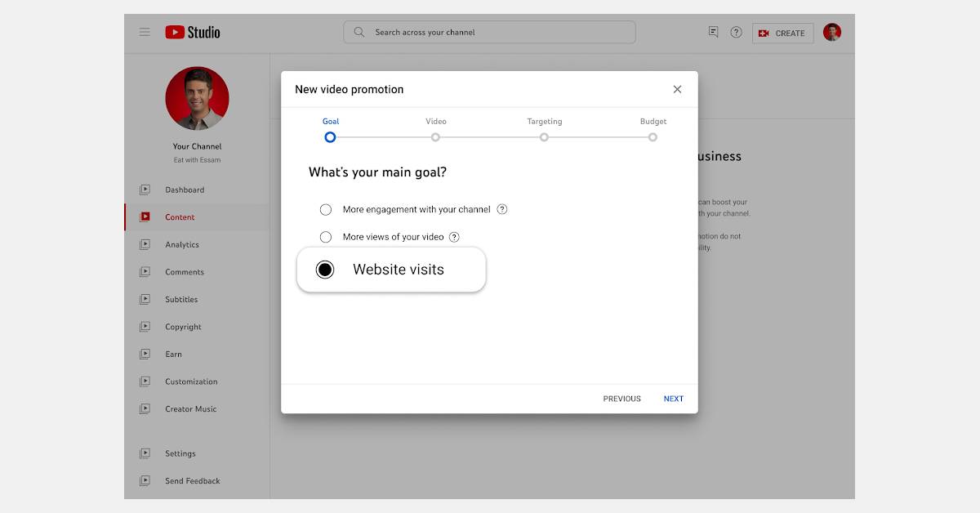Open the feedback message icon in header
Viewport: 980px width, 513px height.
click(x=713, y=32)
